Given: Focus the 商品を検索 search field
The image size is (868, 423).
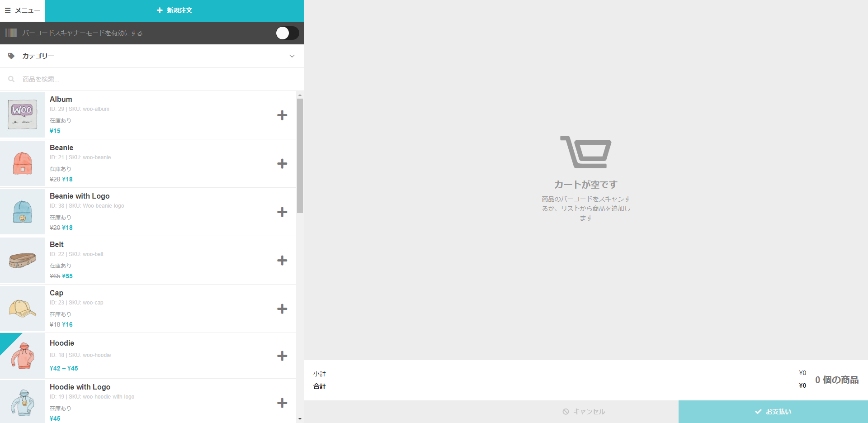Looking at the screenshot, I should [x=152, y=79].
